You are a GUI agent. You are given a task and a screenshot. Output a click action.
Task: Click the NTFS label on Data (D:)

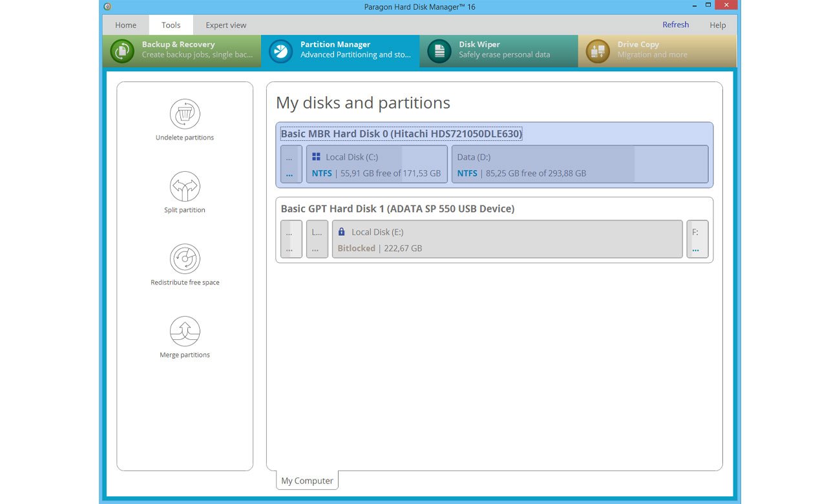[x=467, y=173]
